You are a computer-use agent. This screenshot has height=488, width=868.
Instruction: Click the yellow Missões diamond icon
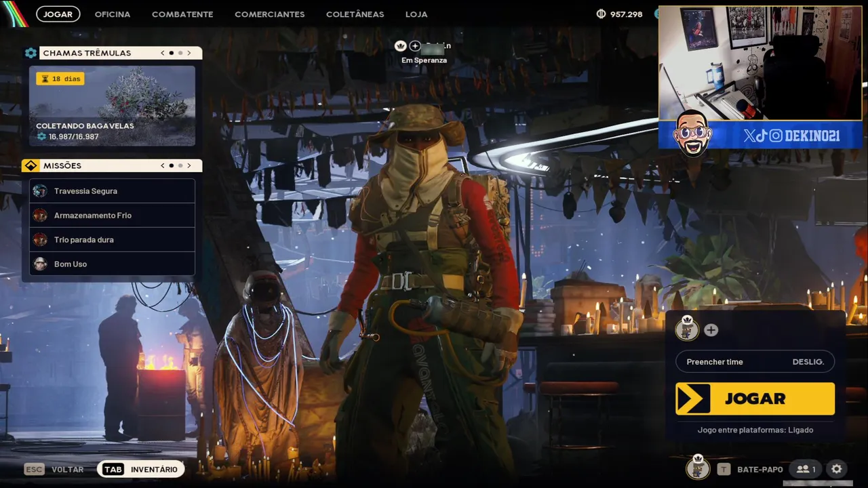(31, 165)
